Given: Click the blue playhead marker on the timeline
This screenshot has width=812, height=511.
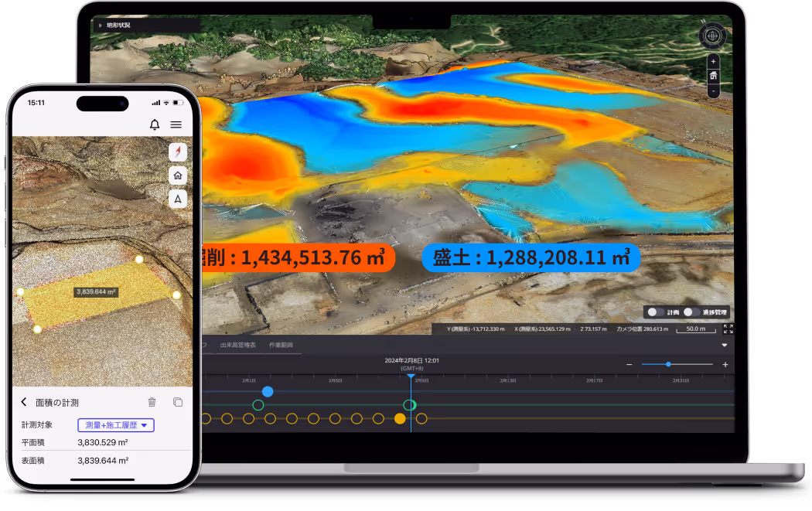Looking at the screenshot, I should click(411, 376).
